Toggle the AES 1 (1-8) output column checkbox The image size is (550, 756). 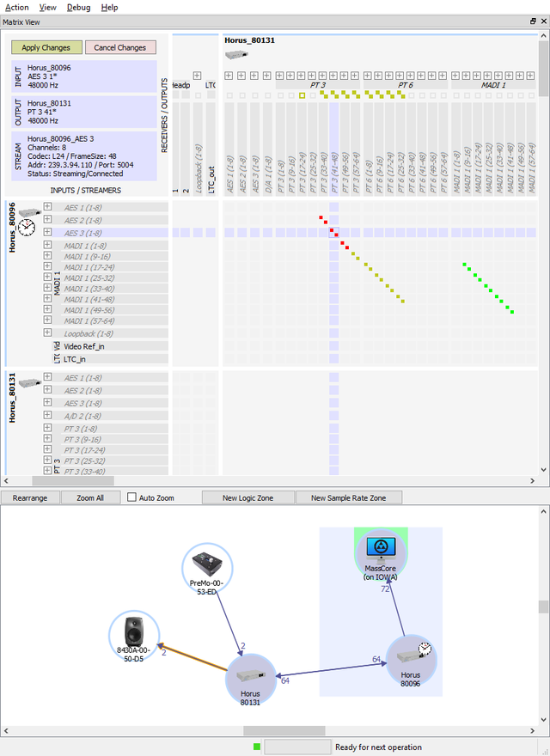coord(229,95)
